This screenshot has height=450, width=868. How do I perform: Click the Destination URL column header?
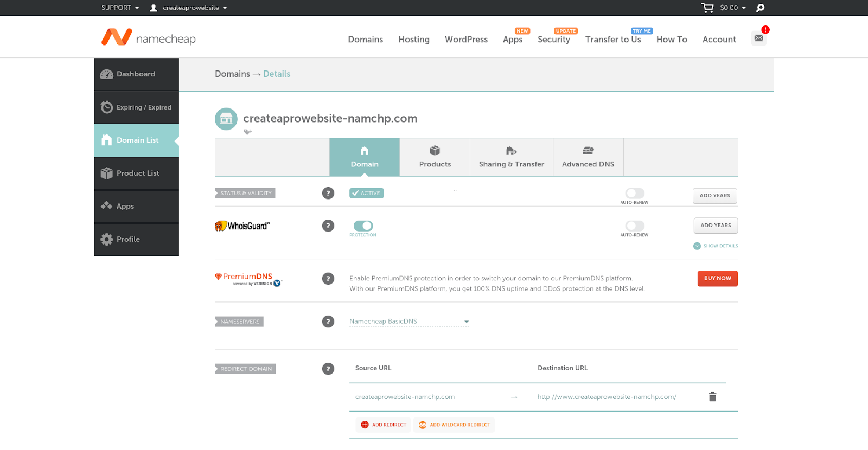(x=563, y=368)
